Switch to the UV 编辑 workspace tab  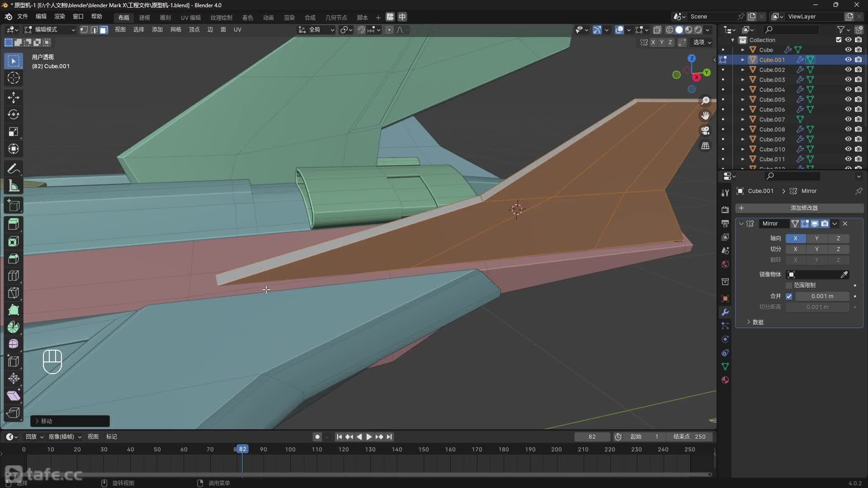pyautogui.click(x=191, y=18)
